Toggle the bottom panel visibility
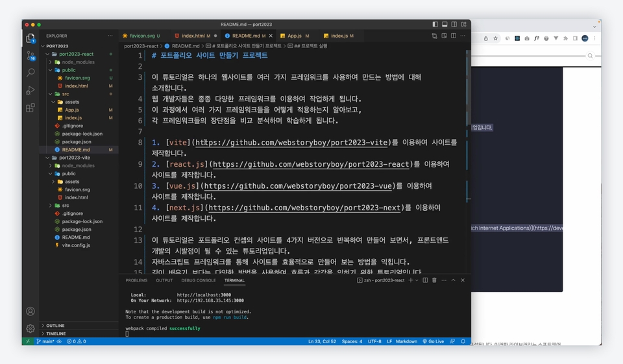The image size is (623, 364). [x=445, y=24]
